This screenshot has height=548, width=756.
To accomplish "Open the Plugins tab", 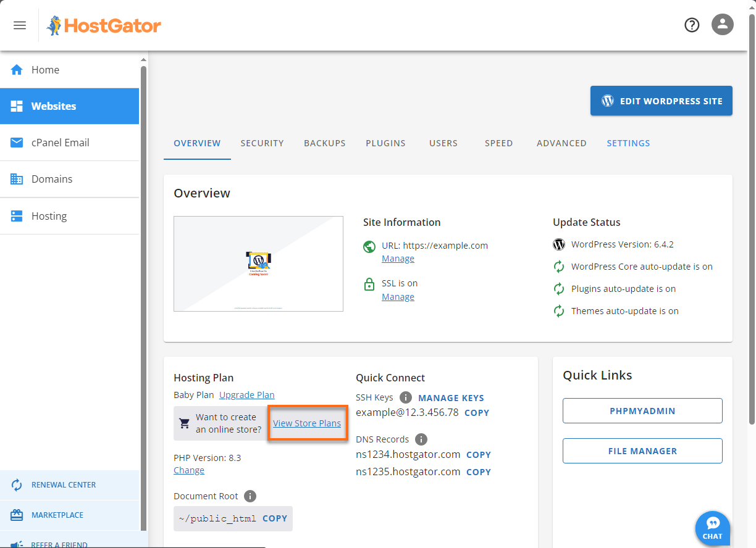I will pos(385,143).
